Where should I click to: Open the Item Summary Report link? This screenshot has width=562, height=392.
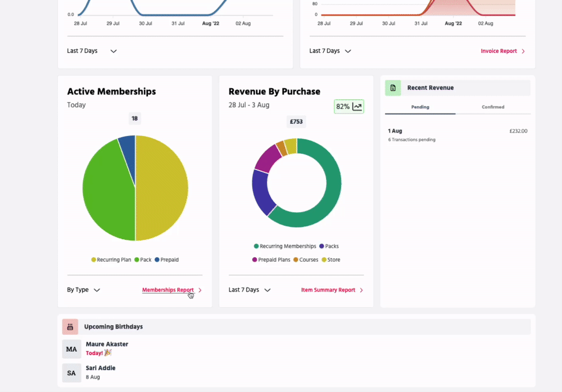click(328, 290)
